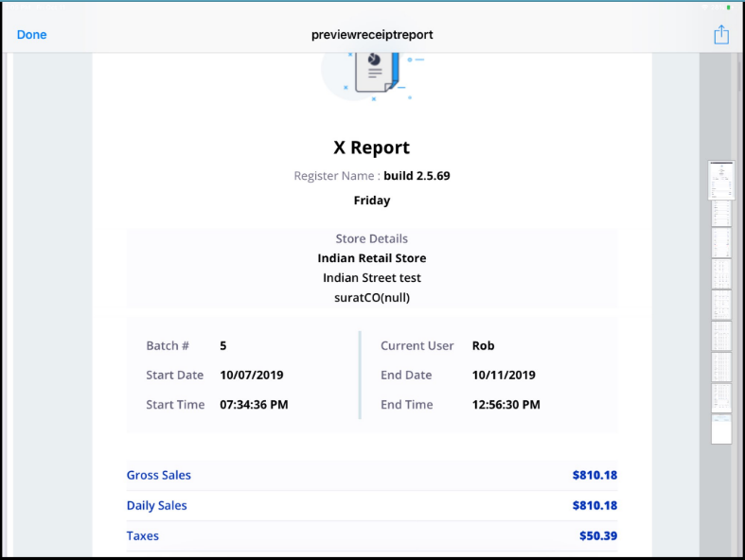Screen dimensions: 745x560
Task: Click the Gross Sales row label
Action: (x=159, y=475)
